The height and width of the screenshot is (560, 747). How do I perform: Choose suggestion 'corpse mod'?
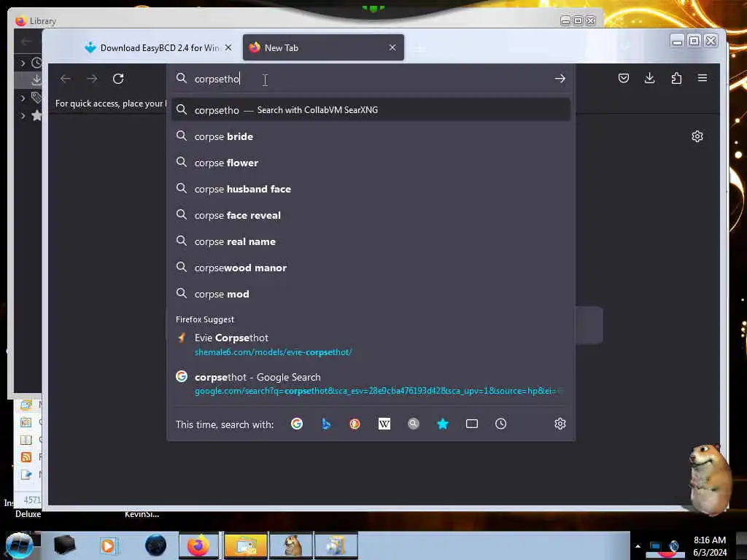coord(371,294)
